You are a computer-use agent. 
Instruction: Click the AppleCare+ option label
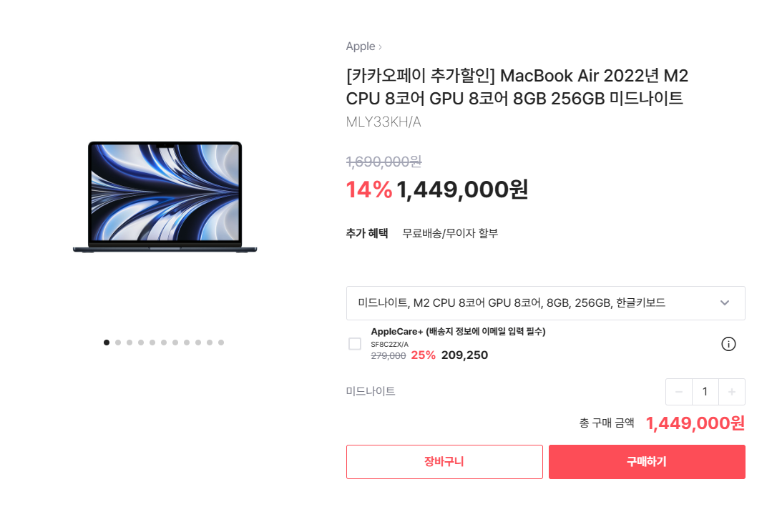(458, 332)
